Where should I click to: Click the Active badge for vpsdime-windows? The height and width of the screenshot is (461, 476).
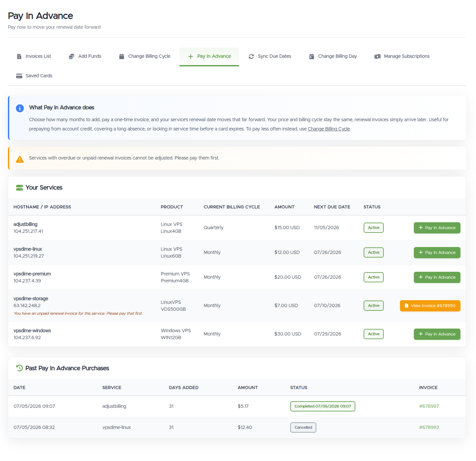(x=374, y=334)
